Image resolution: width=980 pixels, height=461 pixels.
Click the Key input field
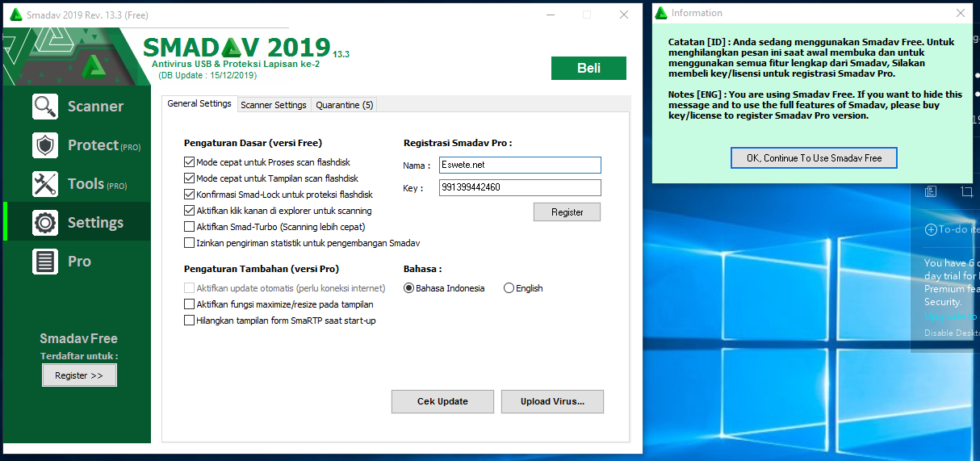pos(521,187)
